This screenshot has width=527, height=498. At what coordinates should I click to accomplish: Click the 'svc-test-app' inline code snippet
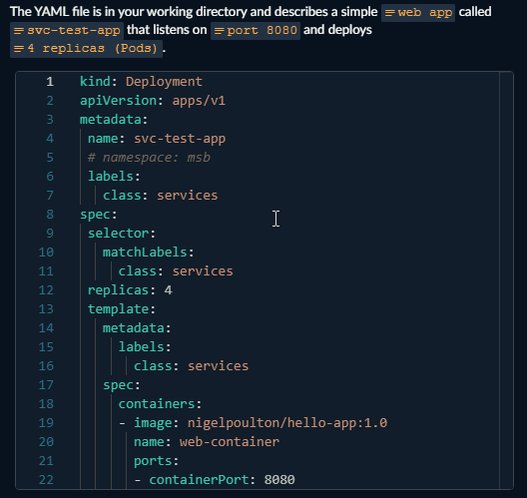(x=67, y=31)
